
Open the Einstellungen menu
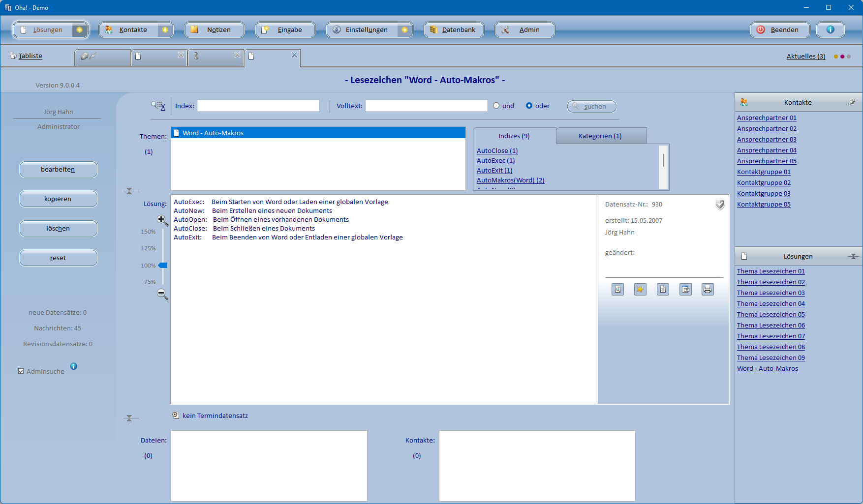coord(367,30)
